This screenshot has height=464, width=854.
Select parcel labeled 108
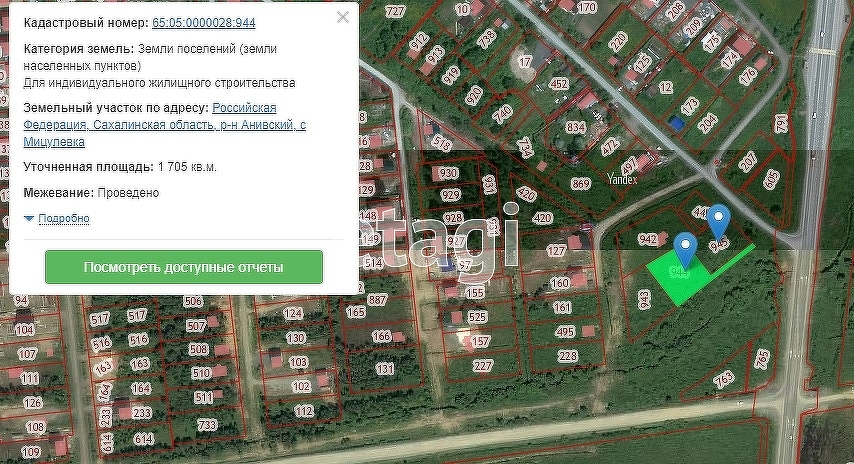coord(35,427)
